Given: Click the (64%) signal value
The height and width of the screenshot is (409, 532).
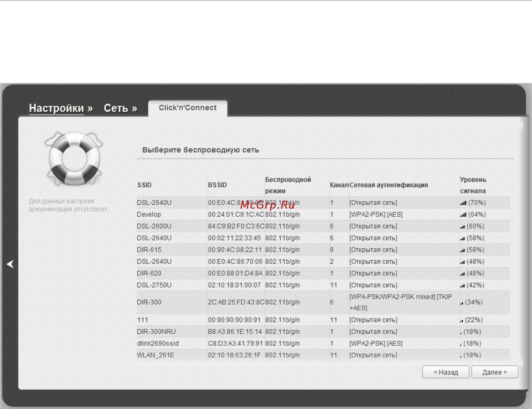Looking at the screenshot, I should [x=477, y=214].
